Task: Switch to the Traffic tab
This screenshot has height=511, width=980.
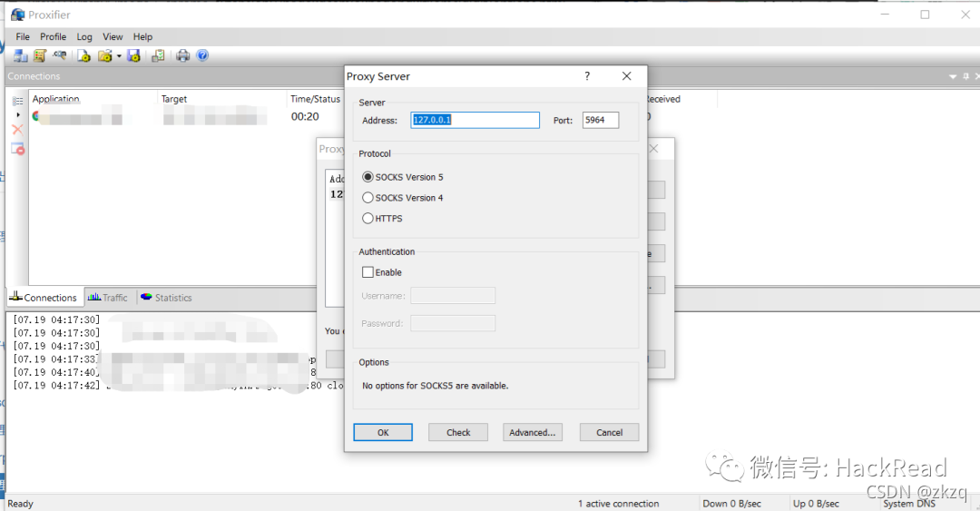Action: (108, 298)
